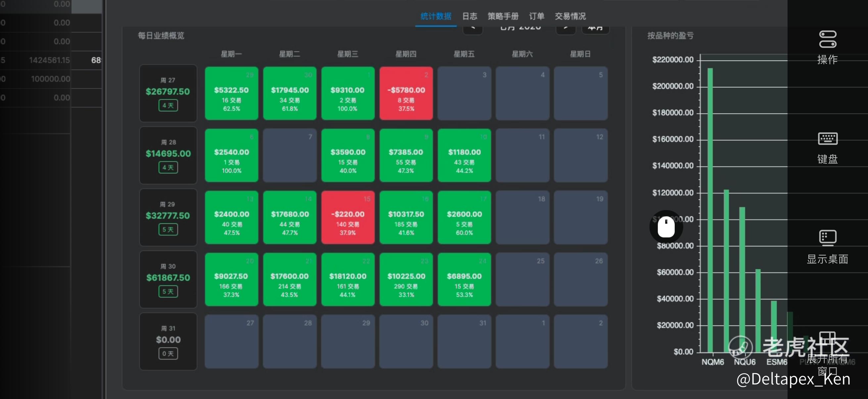Open the $1180.00 day cell
The height and width of the screenshot is (399, 868).
tap(464, 155)
